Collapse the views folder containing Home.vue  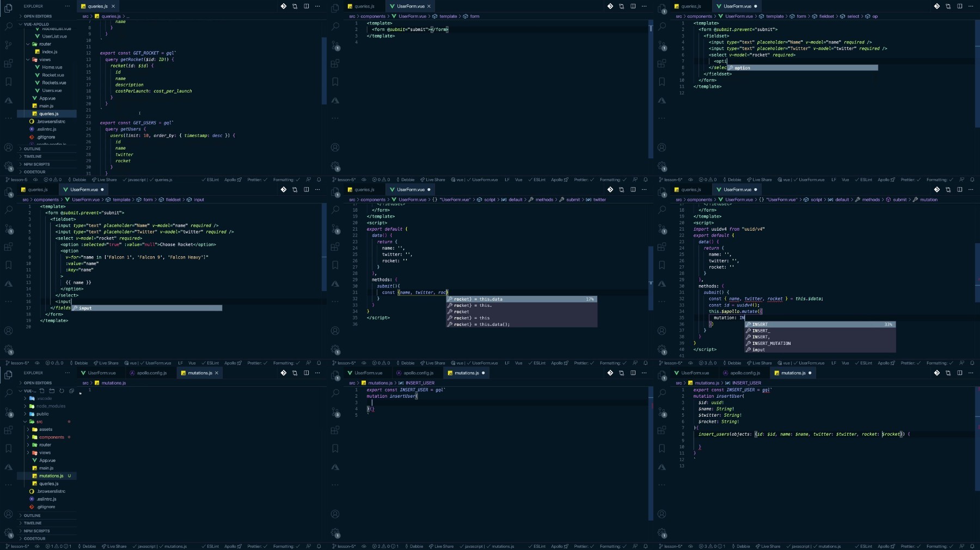(46, 60)
